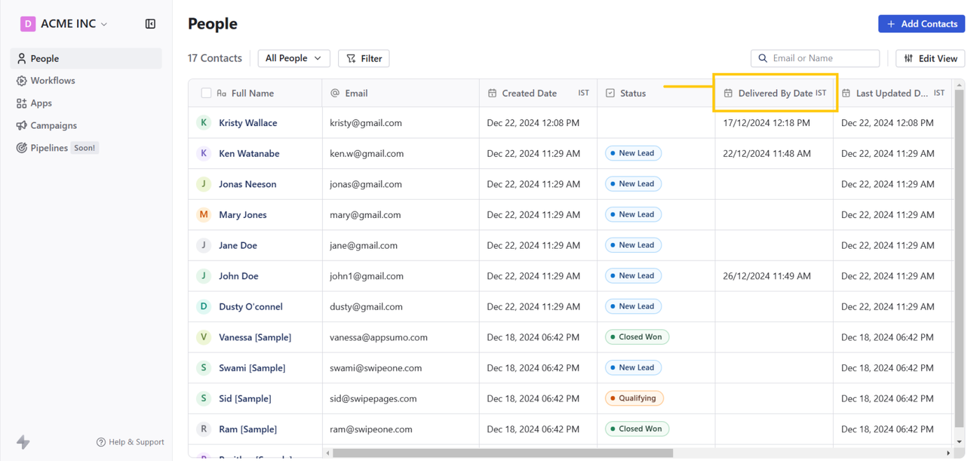The image size is (980, 461).
Task: Open the Filter button
Action: [364, 58]
